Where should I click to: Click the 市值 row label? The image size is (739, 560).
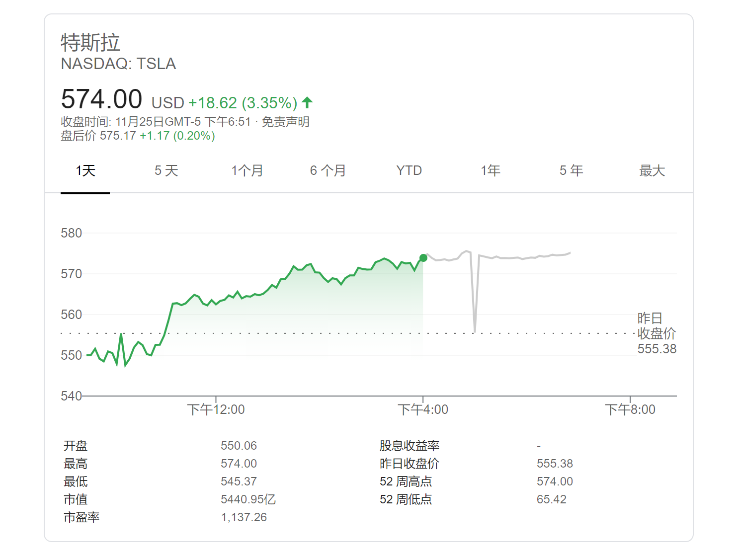click(x=76, y=499)
